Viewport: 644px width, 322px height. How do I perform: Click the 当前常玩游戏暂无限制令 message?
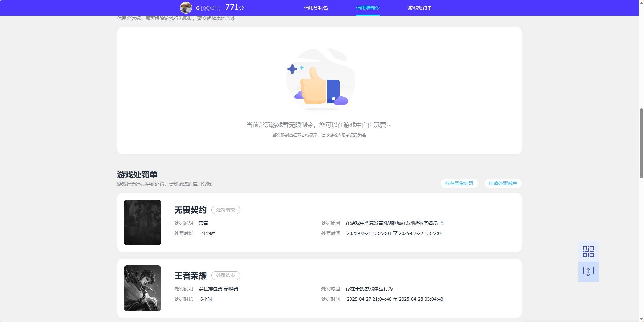coord(319,125)
